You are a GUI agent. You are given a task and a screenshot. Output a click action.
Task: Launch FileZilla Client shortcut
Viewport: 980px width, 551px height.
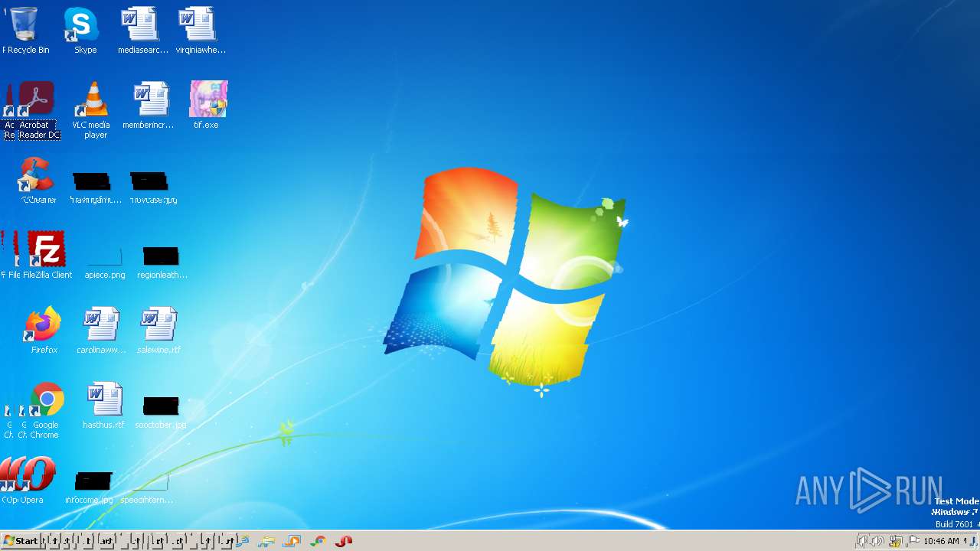pyautogui.click(x=47, y=255)
